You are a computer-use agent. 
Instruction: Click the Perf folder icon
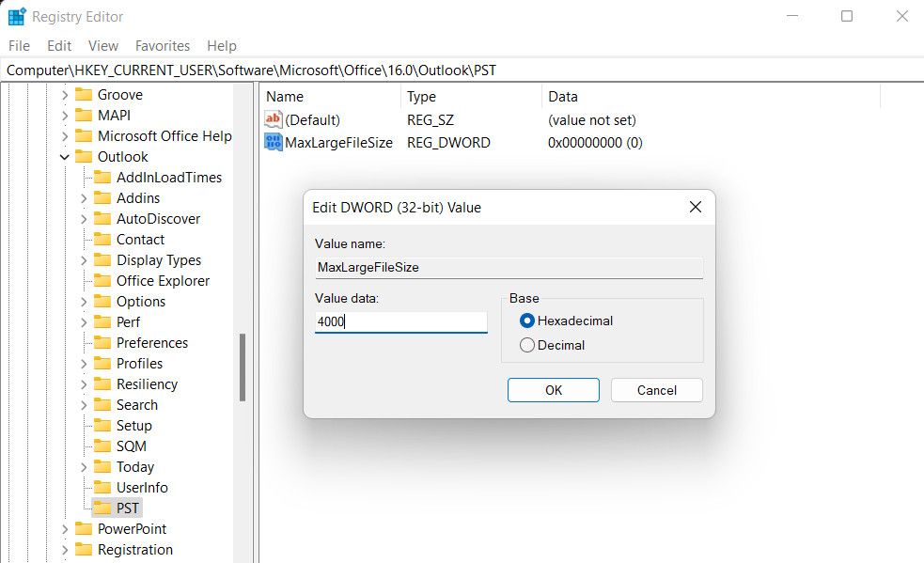(102, 321)
